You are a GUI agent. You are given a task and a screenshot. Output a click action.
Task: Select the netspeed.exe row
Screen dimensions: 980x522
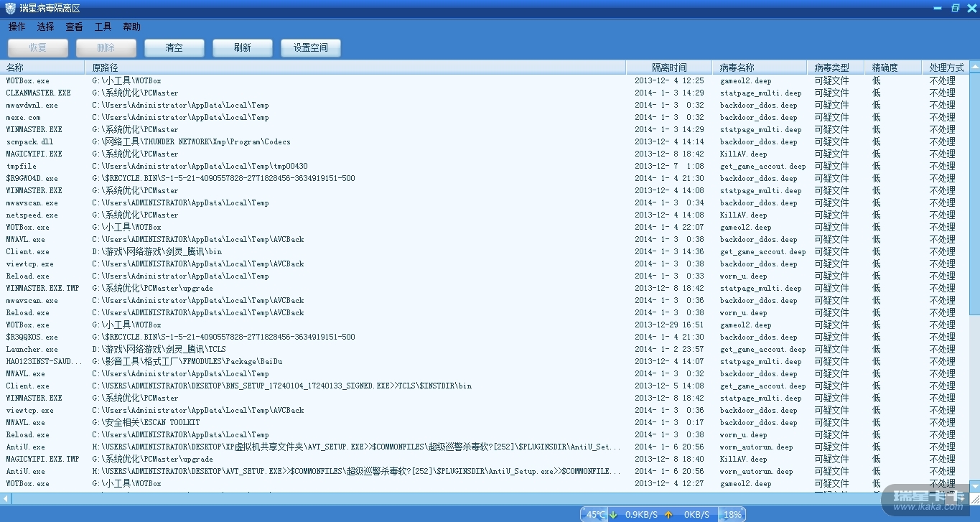click(x=485, y=215)
